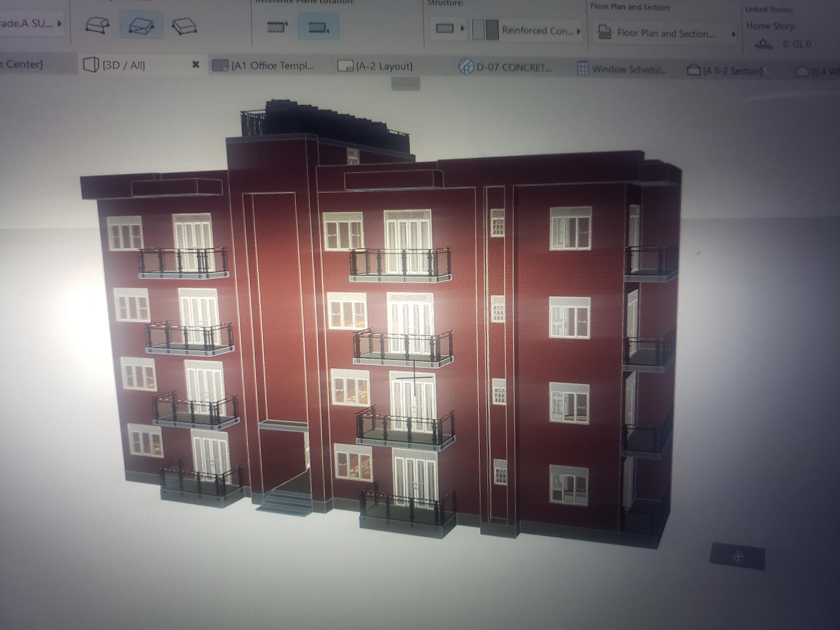Click the navigation widget in 3D view
The image size is (840, 630).
tap(737, 557)
